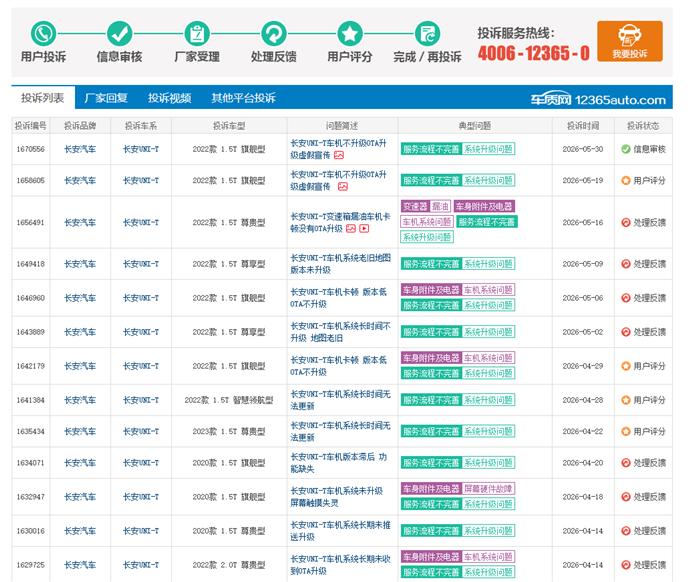The height and width of the screenshot is (582, 700).
Task: Click the 系统升级问题 tag in row 1649418
Action: tap(488, 264)
